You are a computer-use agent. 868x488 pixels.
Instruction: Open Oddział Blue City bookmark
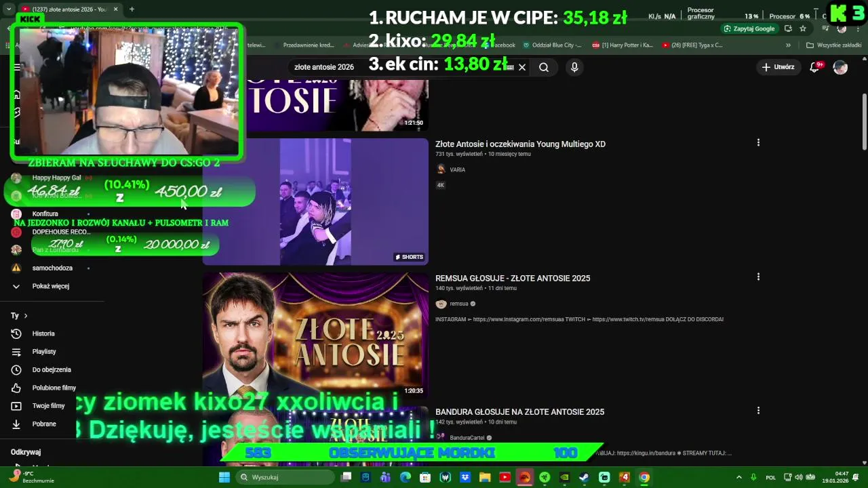pyautogui.click(x=553, y=45)
